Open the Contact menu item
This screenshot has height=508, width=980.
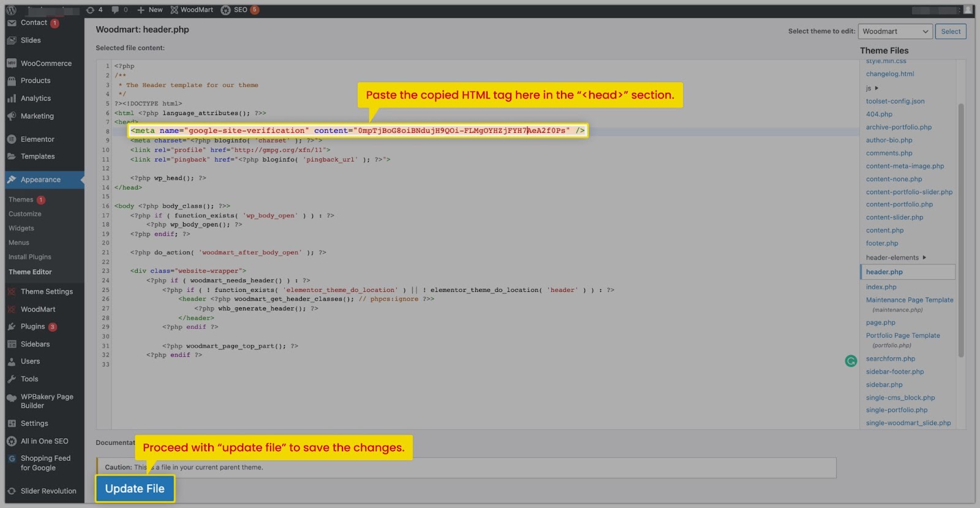(34, 23)
